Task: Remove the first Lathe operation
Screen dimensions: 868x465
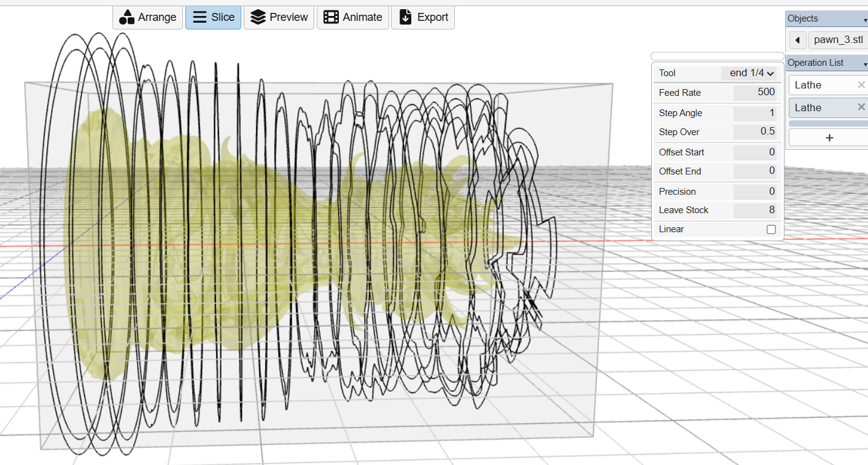Action: [861, 85]
